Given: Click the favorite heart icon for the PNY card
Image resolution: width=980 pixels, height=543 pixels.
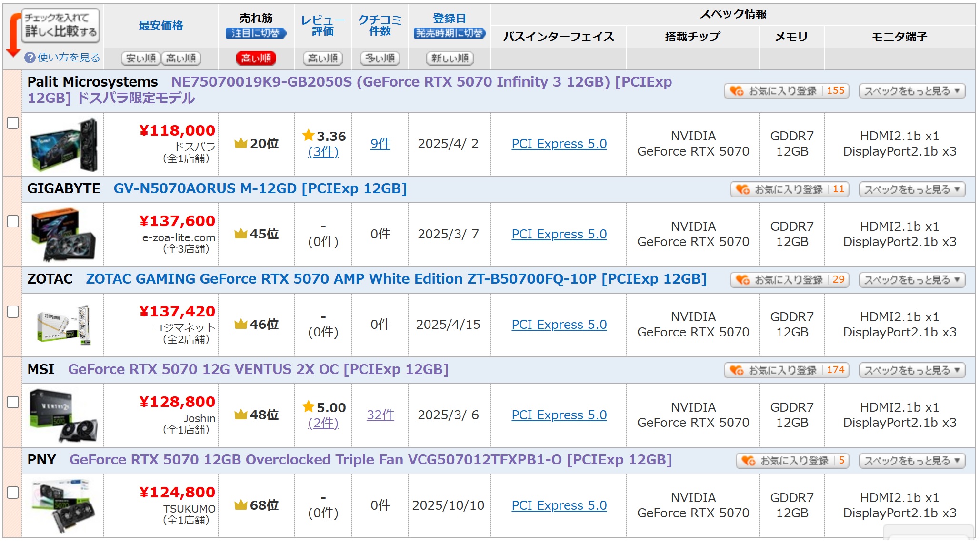Looking at the screenshot, I should (x=748, y=461).
